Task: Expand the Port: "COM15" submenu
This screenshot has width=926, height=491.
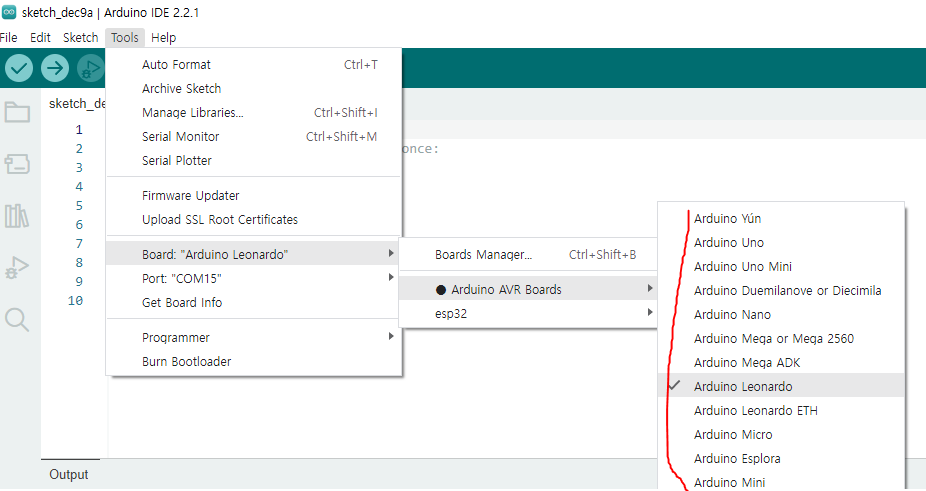Action: tap(254, 278)
